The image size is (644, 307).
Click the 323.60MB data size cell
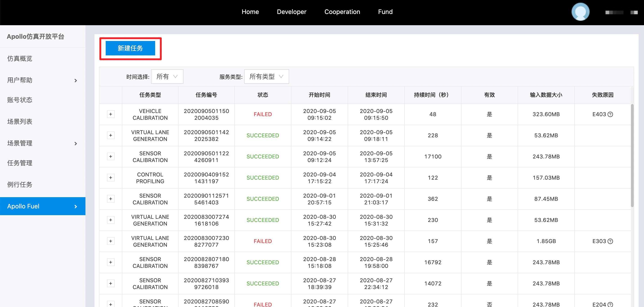point(546,114)
